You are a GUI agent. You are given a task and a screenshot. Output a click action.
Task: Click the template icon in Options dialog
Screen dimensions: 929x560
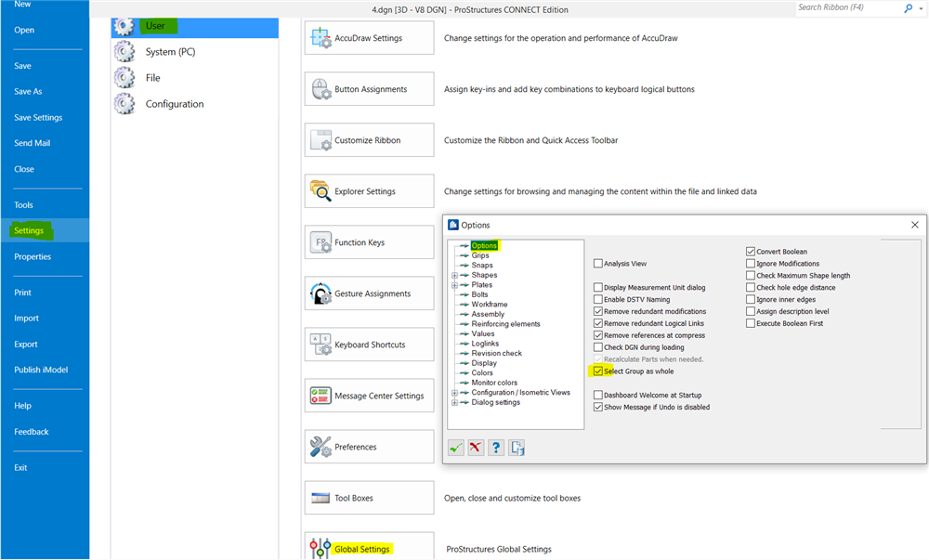click(x=517, y=449)
